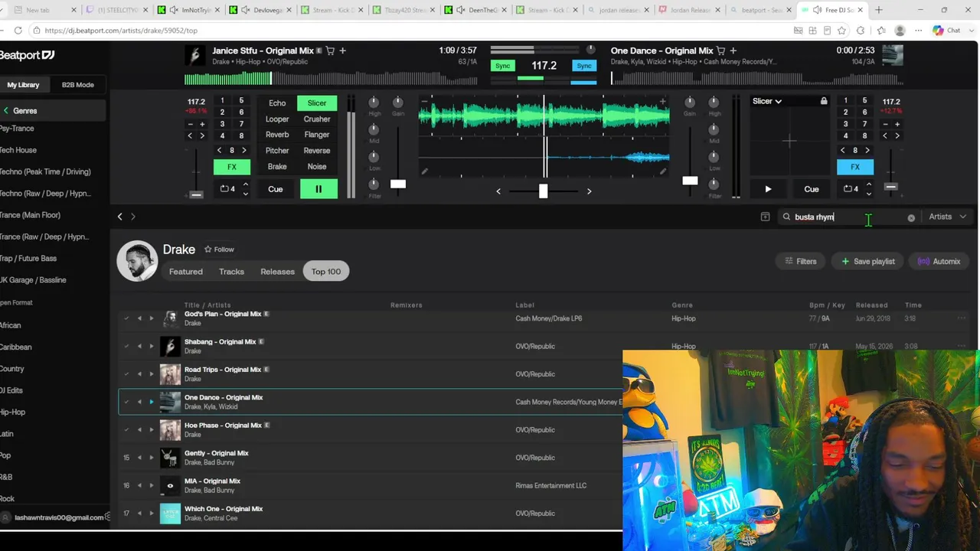Viewport: 980px width, 551px height.
Task: Increase left deck tempo with plus button
Action: pos(202,124)
